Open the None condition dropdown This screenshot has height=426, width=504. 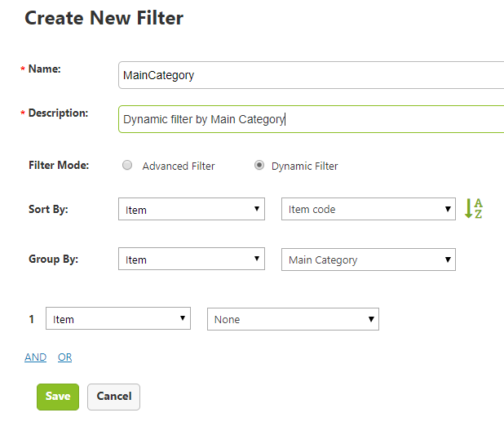click(293, 319)
